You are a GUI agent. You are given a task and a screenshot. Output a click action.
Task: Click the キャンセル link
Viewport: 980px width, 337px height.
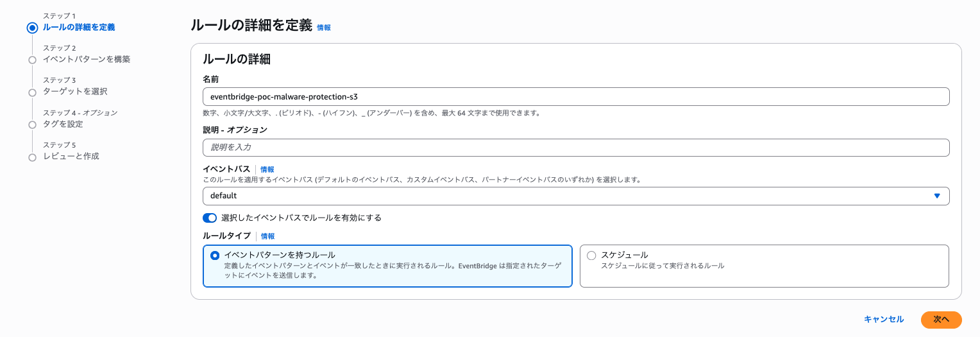pos(883,319)
